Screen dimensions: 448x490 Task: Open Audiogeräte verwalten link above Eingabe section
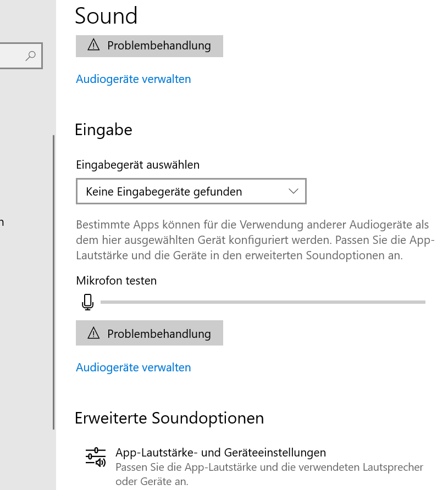click(133, 79)
